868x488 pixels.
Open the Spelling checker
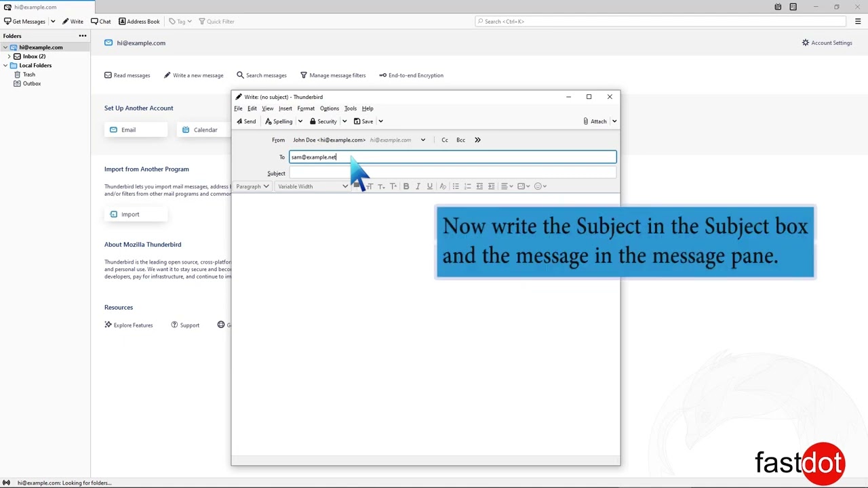pyautogui.click(x=279, y=121)
